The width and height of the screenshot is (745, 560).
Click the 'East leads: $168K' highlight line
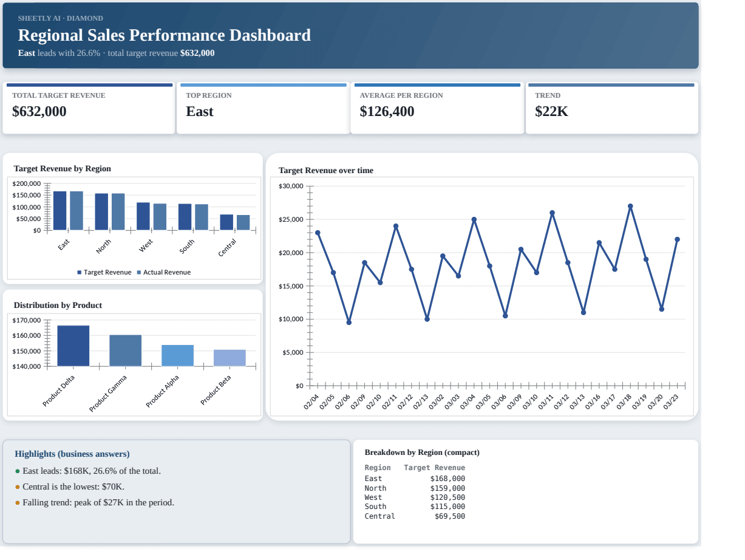pyautogui.click(x=92, y=471)
